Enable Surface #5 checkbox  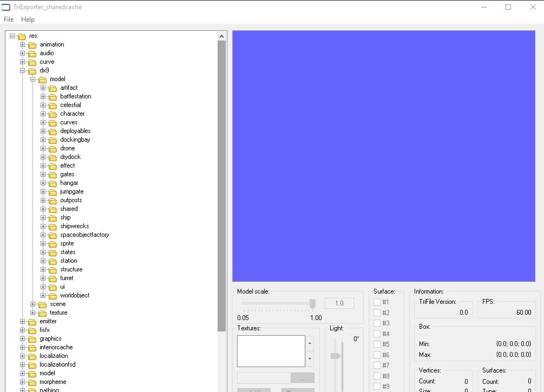pyautogui.click(x=377, y=344)
